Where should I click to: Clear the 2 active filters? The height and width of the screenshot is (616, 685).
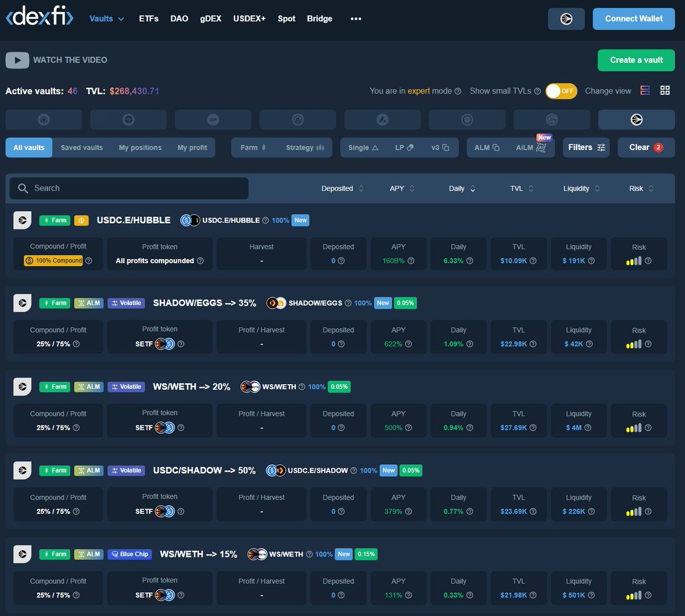[x=646, y=147]
